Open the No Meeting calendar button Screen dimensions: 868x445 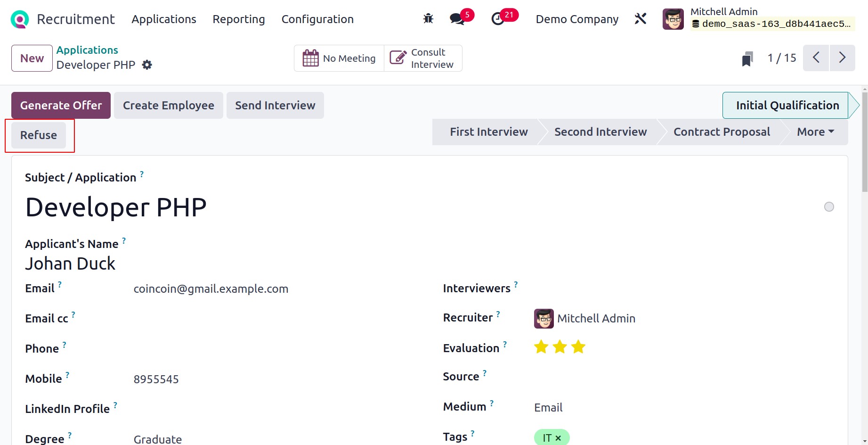coord(339,58)
